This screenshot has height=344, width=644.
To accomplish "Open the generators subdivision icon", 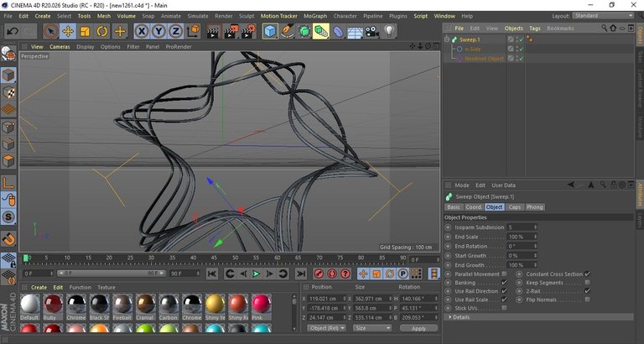I will pos(304,31).
